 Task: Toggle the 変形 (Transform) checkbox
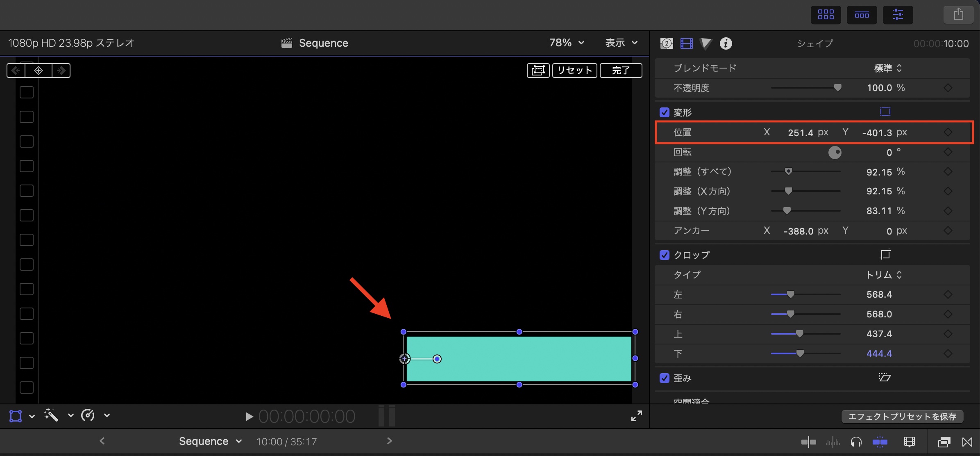(x=664, y=112)
